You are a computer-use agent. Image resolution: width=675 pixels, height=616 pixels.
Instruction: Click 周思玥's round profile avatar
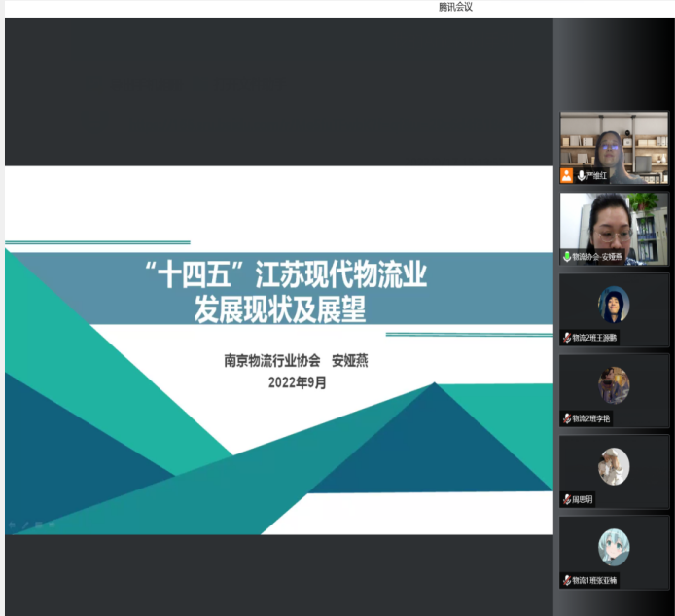614,466
